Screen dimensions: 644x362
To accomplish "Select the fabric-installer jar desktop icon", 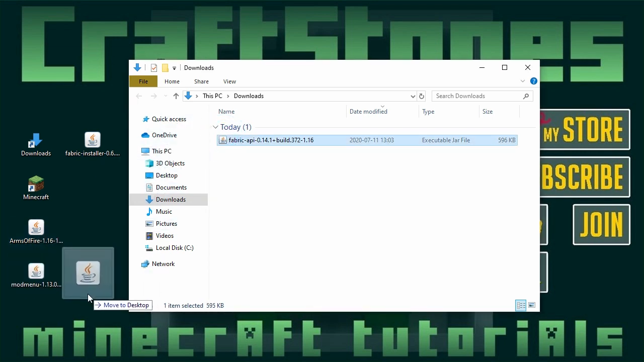I will tap(93, 145).
